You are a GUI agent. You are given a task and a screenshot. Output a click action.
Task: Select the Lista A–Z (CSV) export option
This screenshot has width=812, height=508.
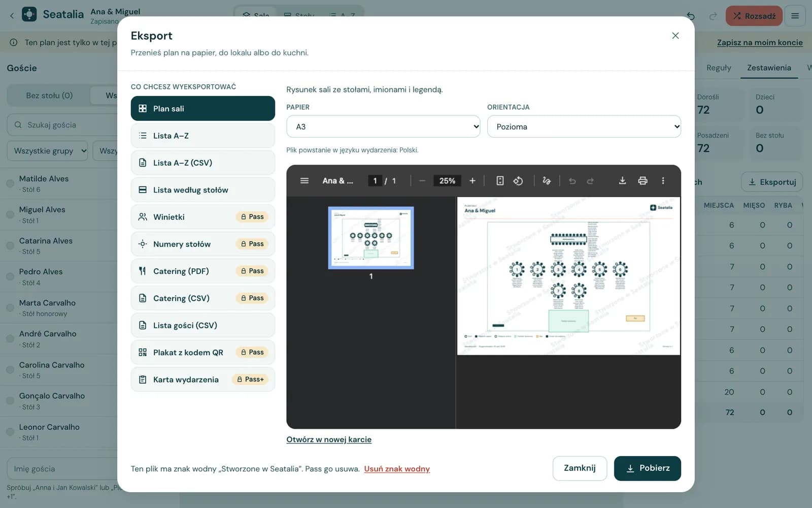tap(203, 163)
